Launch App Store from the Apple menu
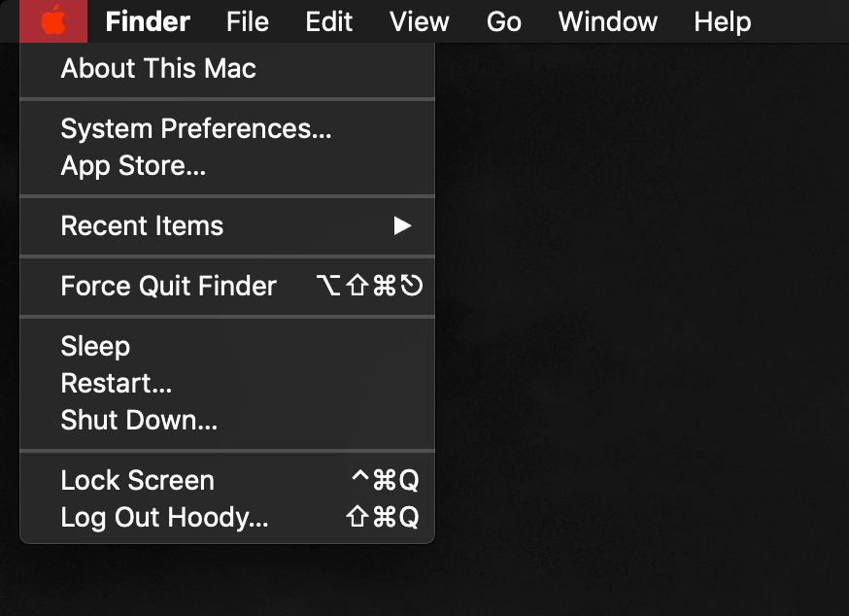This screenshot has width=849, height=616. pos(227,166)
